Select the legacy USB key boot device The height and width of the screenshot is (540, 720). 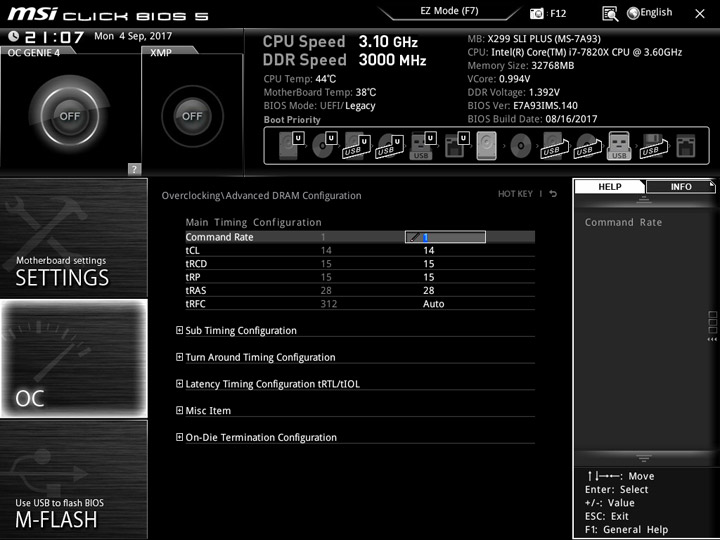pyautogui.click(x=619, y=146)
